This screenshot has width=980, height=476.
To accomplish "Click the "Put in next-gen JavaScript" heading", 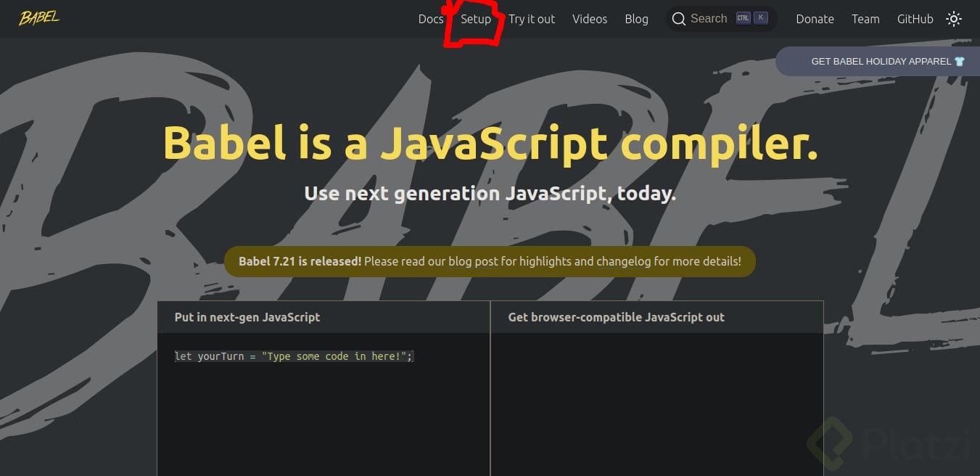I will pyautogui.click(x=247, y=317).
